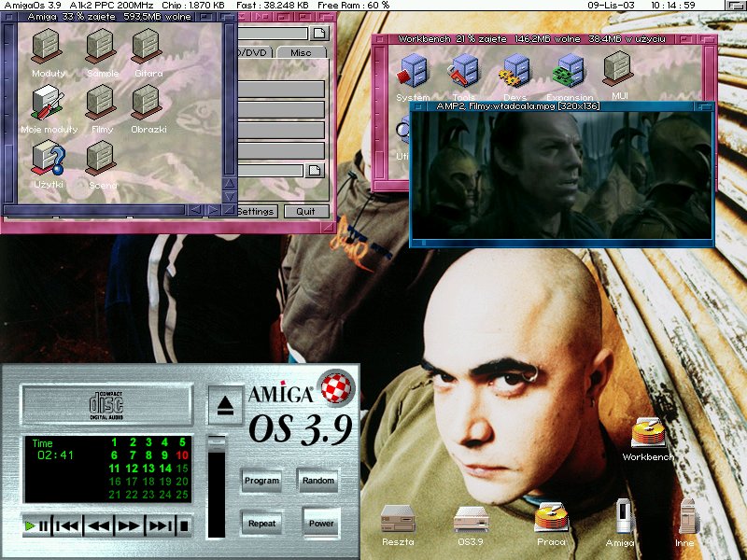Select the Reszta drive icon on desktop
The width and height of the screenshot is (747, 560).
click(398, 519)
